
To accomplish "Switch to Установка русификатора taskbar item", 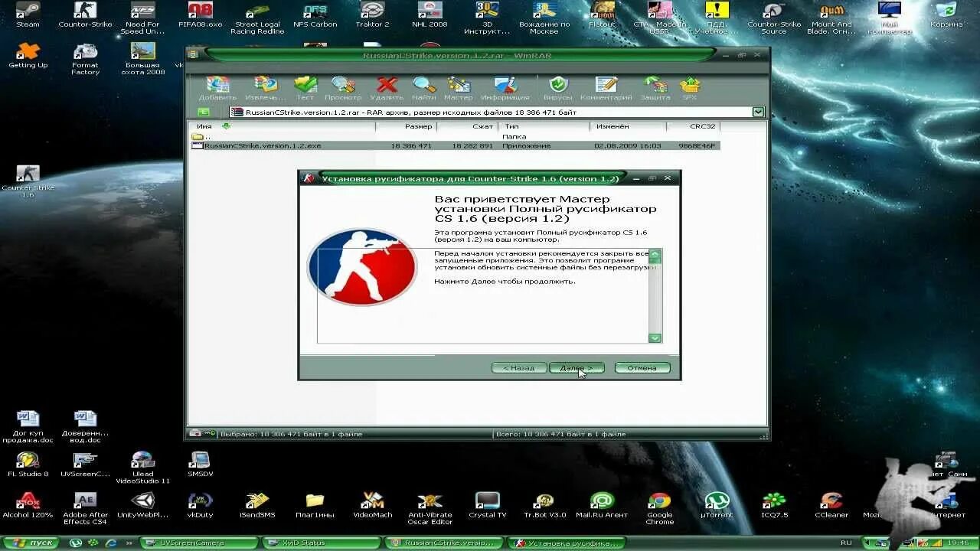I will click(566, 543).
